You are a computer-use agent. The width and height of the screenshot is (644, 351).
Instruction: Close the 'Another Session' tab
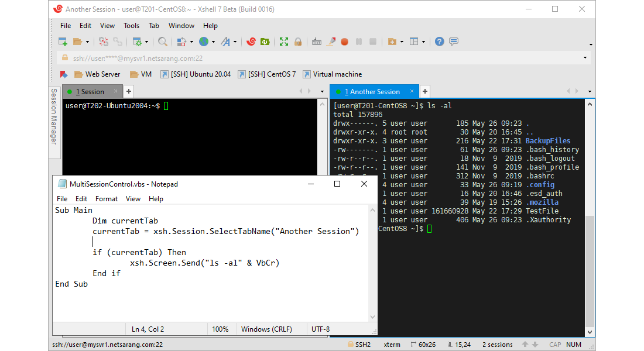[412, 91]
